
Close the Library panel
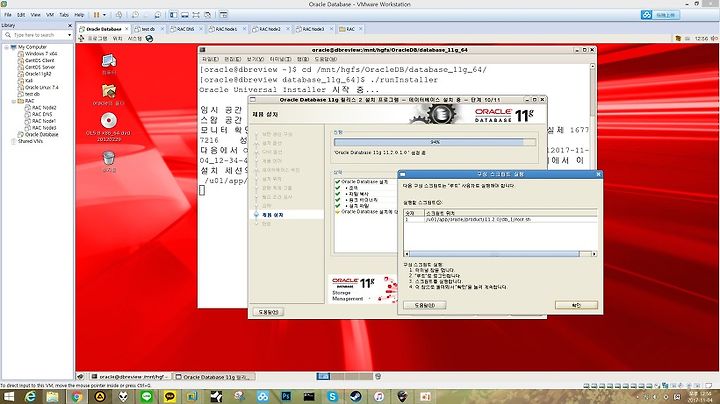70,26
